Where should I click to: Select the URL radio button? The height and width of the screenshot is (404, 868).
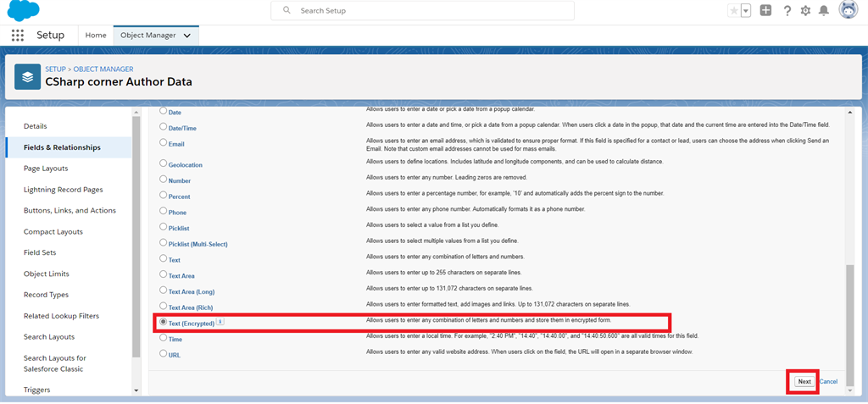click(x=164, y=353)
